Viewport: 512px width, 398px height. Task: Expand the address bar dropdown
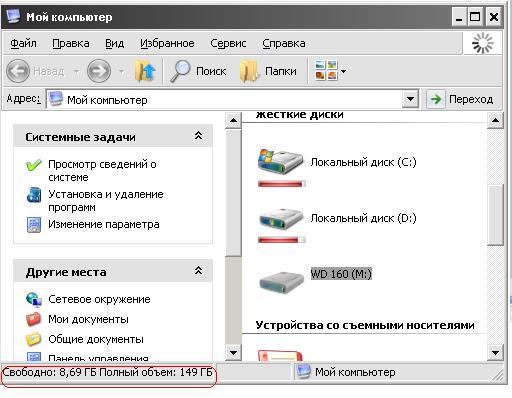click(410, 99)
